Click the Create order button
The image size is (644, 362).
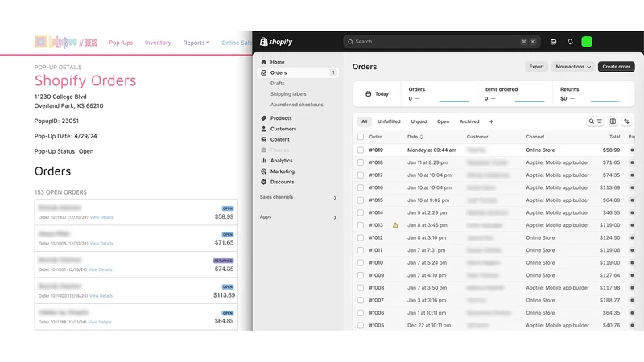point(616,67)
